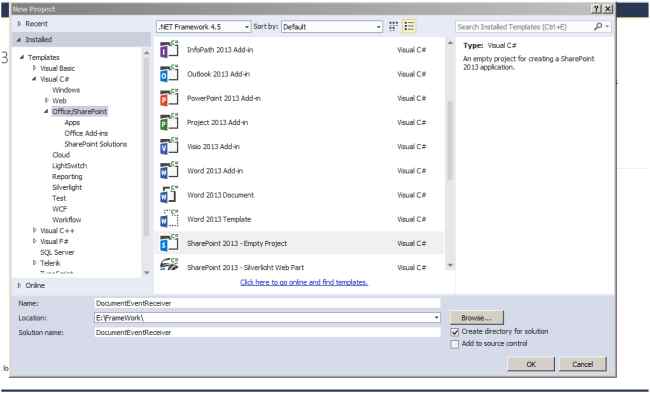Expand the Visual F# tree node
This screenshot has width=650, height=393.
click(35, 241)
